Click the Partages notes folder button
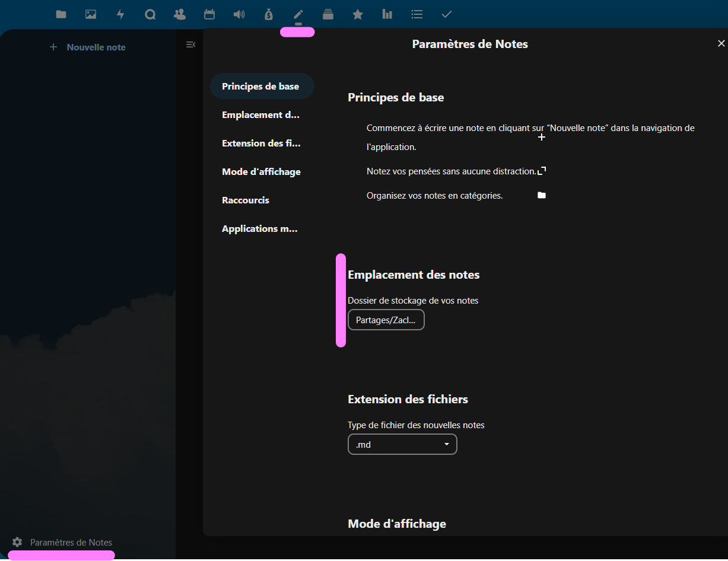This screenshot has height=561, width=728. coord(386,320)
